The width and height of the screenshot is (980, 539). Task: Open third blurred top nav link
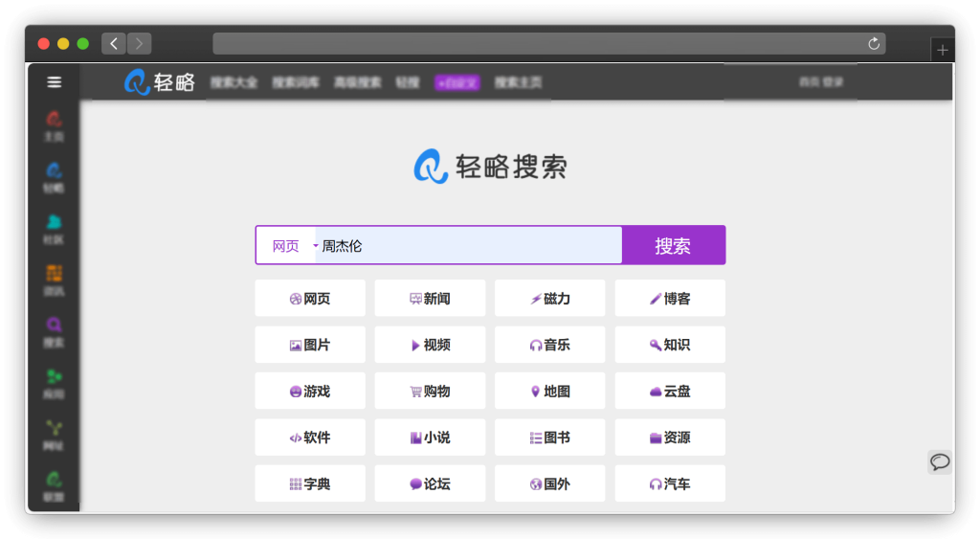358,82
